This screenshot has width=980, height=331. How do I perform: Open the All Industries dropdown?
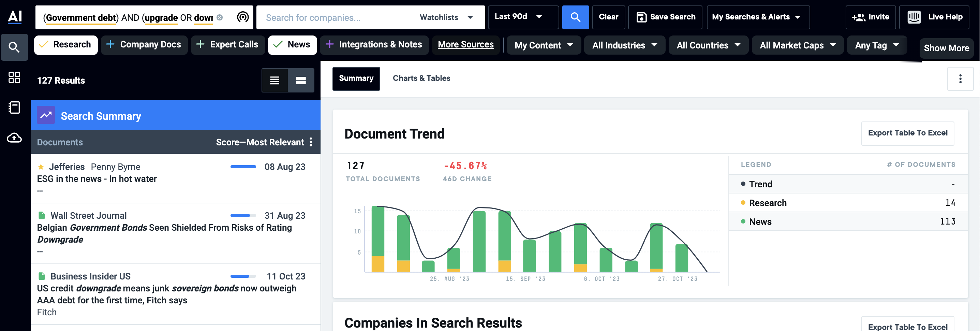point(624,45)
